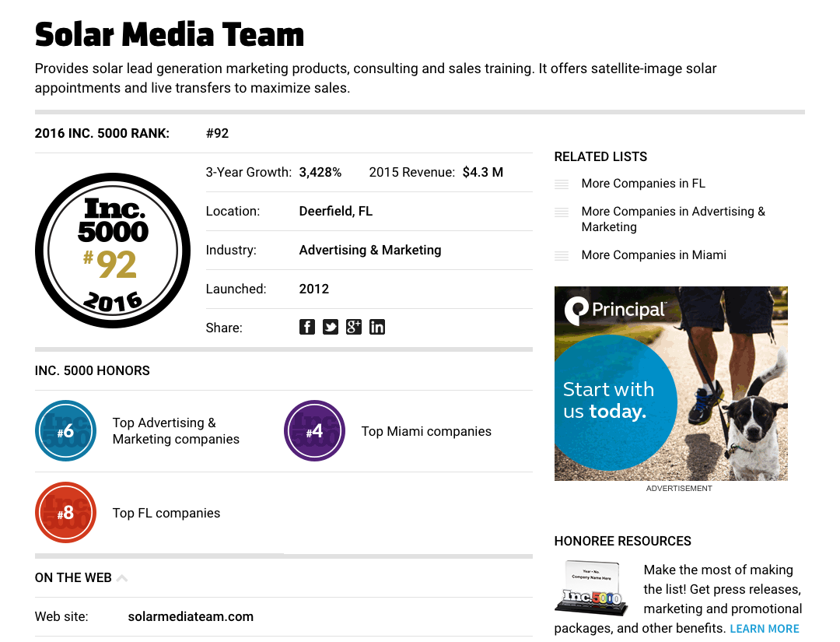The image size is (840, 642).
Task: Click the company description paragraph
Action: (x=376, y=79)
